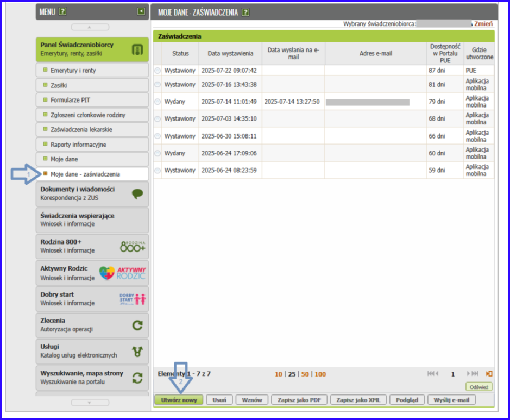Collapse the menu panel with arrow icon
The width and height of the screenshot is (510, 420).
141,11
